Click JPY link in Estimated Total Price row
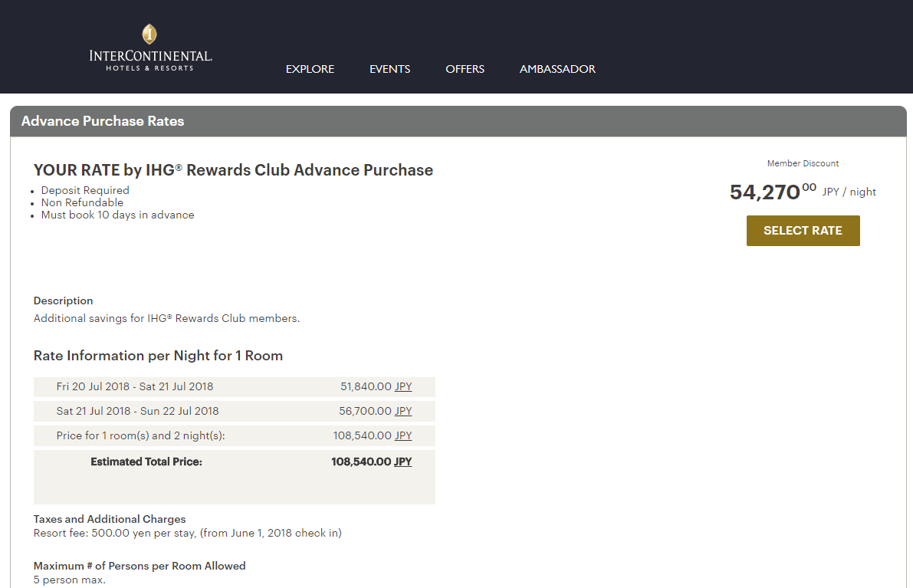913x588 pixels. 403,462
